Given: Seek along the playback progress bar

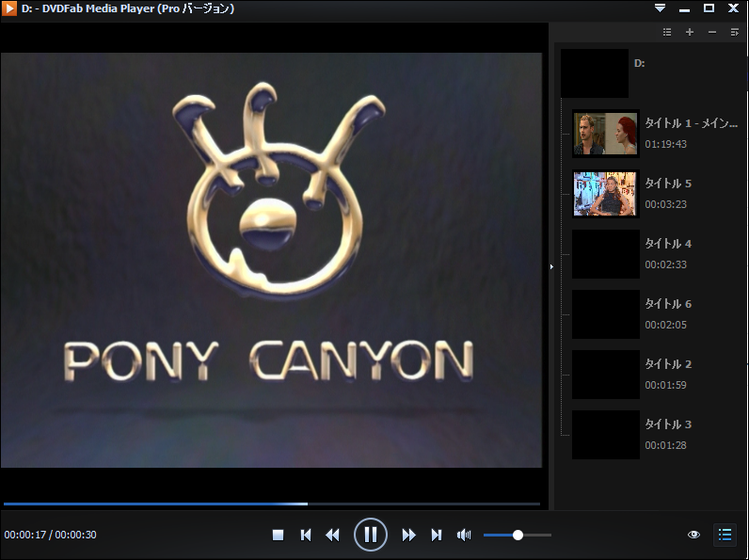Looking at the screenshot, I should click(x=272, y=504).
